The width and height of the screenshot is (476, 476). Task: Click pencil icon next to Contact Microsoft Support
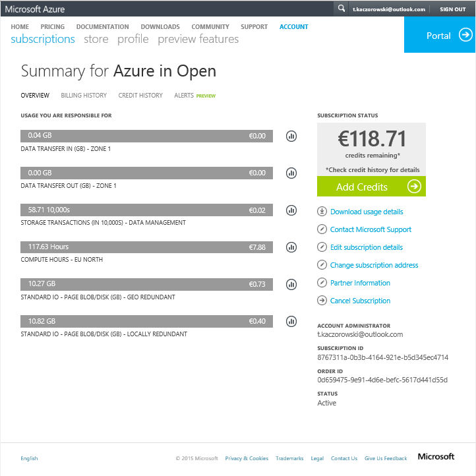[x=322, y=229]
